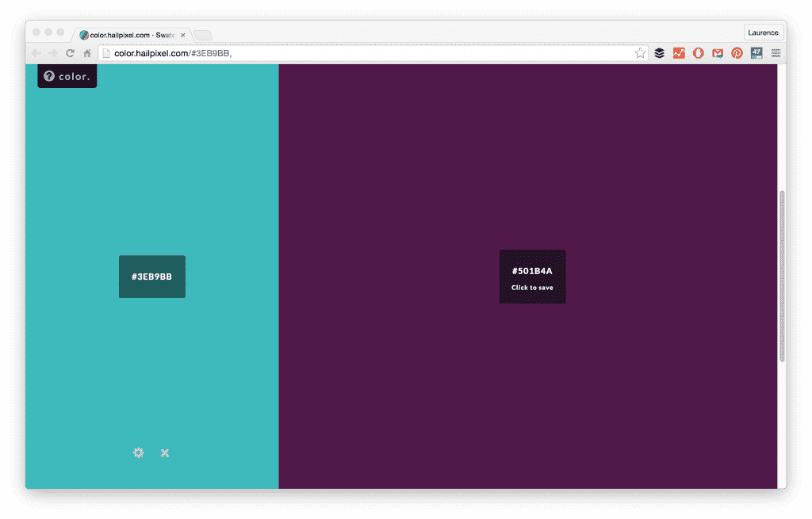
Task: Save the #501B4A purple swatch
Action: click(532, 277)
